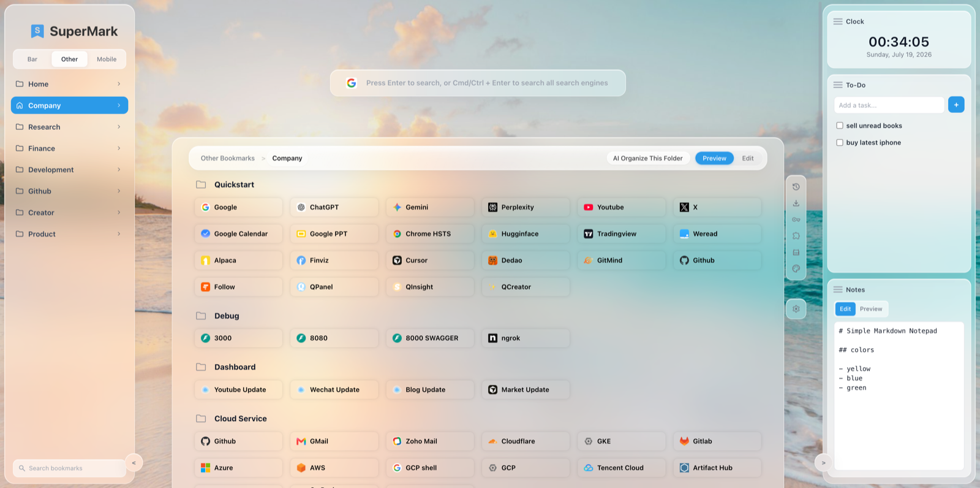Open the puzzle-piece extensions icon

796,235
